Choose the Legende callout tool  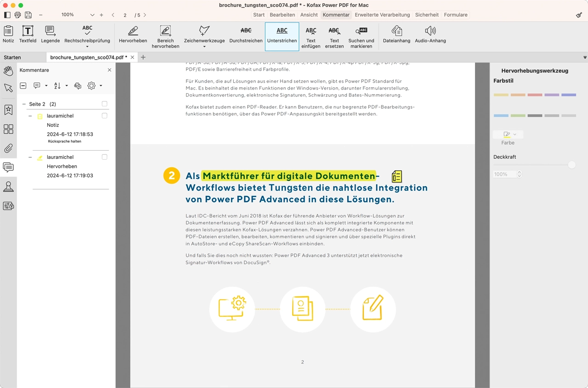click(51, 34)
